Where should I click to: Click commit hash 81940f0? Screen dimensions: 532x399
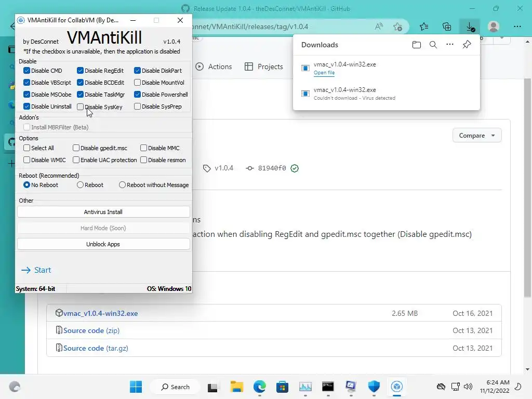272,168
